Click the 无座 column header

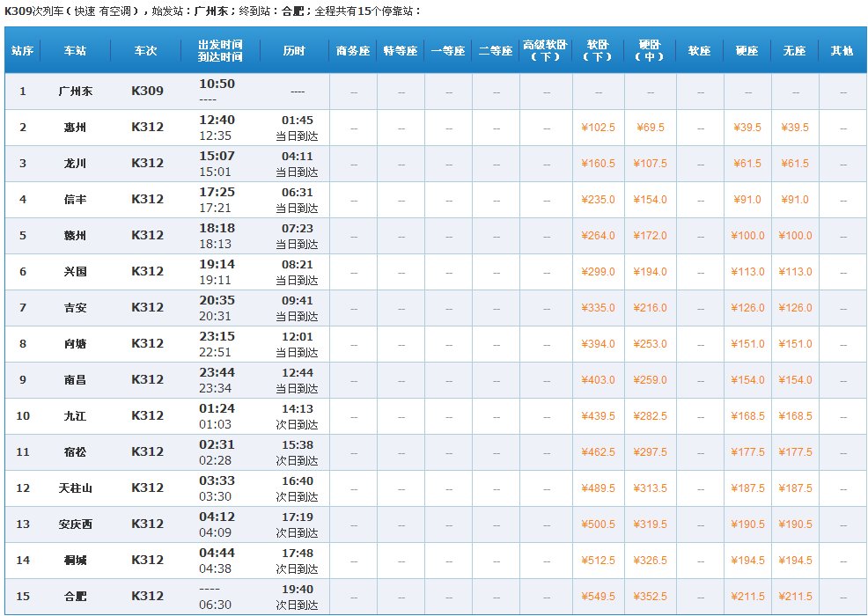(795, 51)
